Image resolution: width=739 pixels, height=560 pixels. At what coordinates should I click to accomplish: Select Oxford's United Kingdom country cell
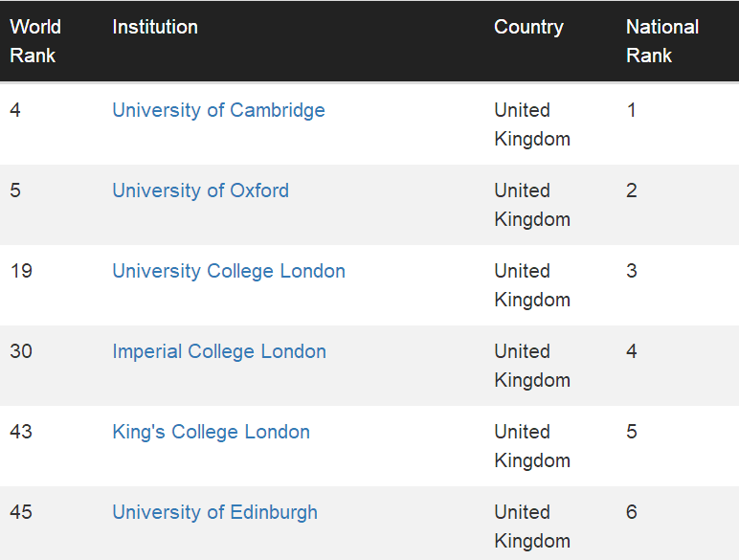[531, 205]
